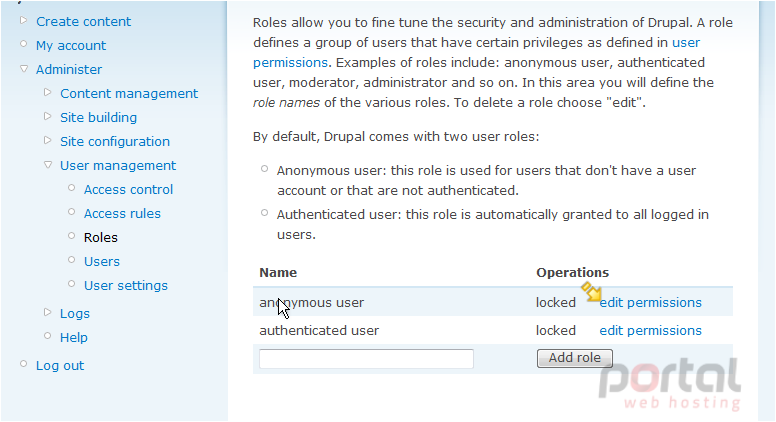Open the Access control menu item
This screenshot has height=422, width=776.
[x=128, y=189]
